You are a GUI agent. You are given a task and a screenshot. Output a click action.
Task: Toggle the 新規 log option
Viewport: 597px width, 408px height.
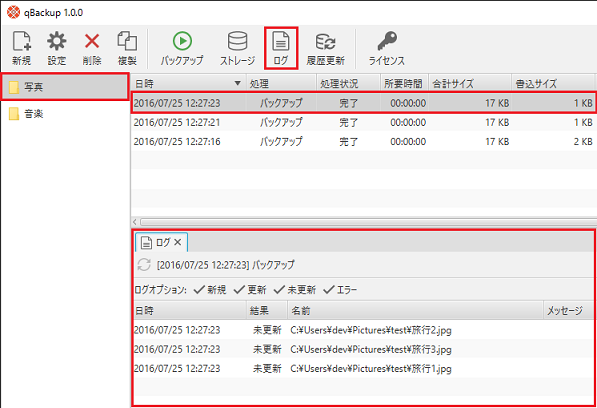pyautogui.click(x=210, y=290)
